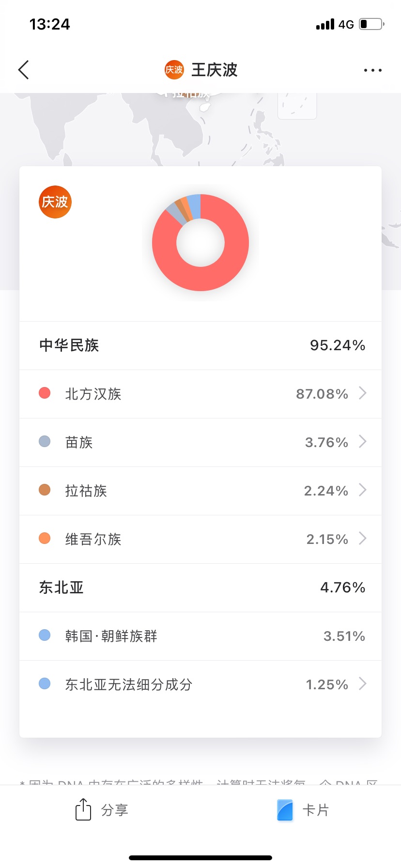The height and width of the screenshot is (868, 401).
Task: Tap the 王庆波 name title
Action: [215, 70]
